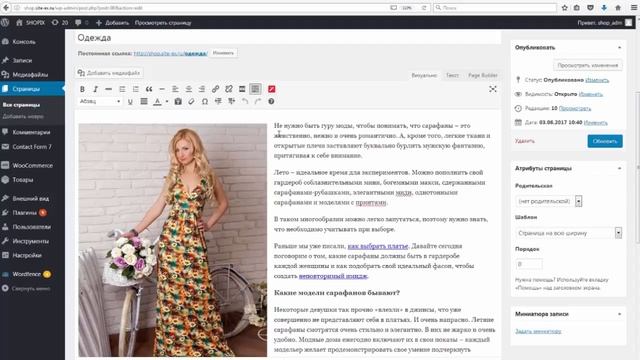Viewport: 640px width, 360px height.
Task: Align text left
Action: coord(175,89)
